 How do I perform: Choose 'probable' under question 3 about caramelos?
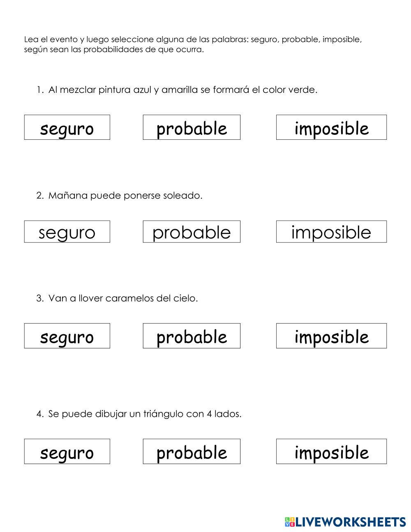192,336
